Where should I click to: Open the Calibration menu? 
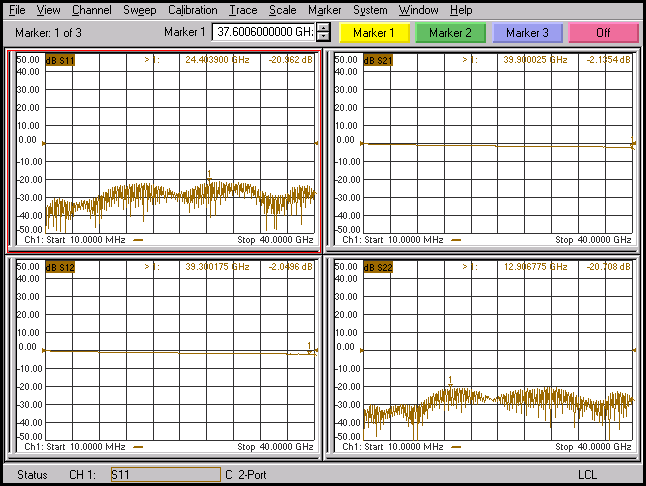pyautogui.click(x=192, y=10)
